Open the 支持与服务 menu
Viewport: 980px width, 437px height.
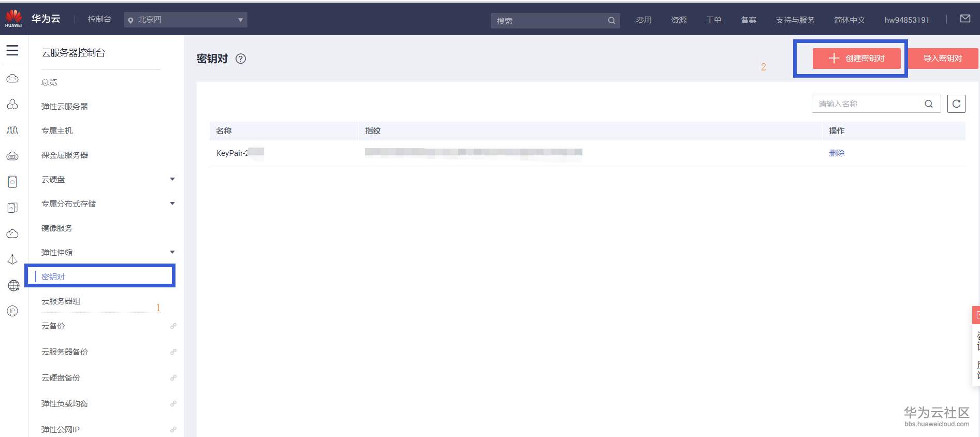pyautogui.click(x=795, y=20)
